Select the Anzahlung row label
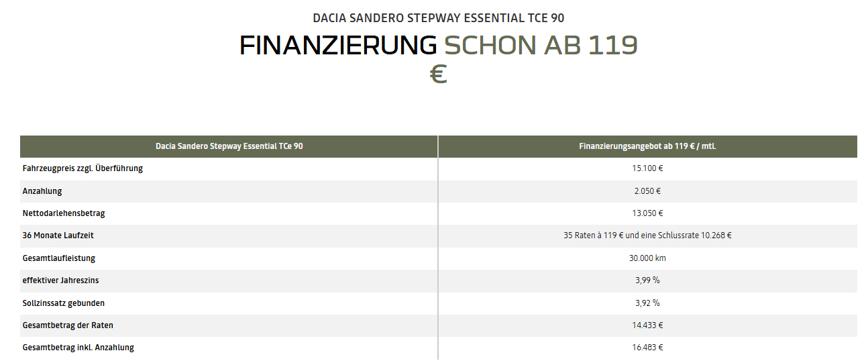 42,191
